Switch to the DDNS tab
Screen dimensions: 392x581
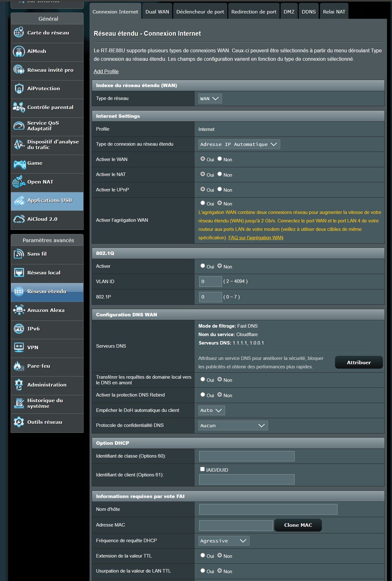pyautogui.click(x=309, y=12)
